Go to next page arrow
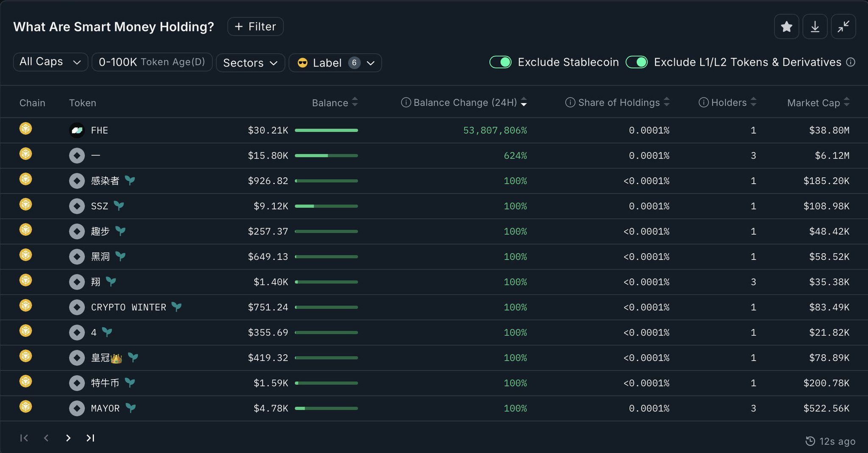Screen dimensions: 868x453 [x=68, y=438]
